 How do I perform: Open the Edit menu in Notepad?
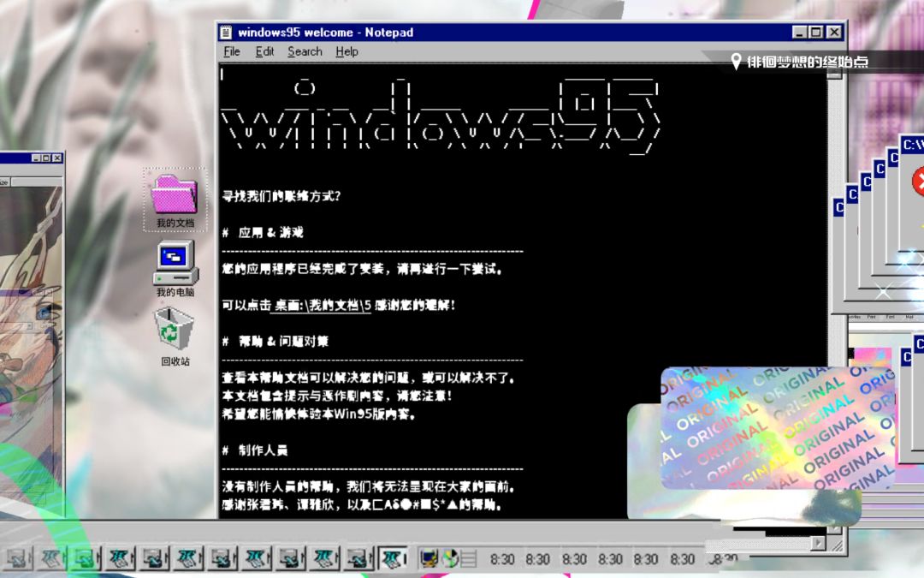click(x=264, y=52)
